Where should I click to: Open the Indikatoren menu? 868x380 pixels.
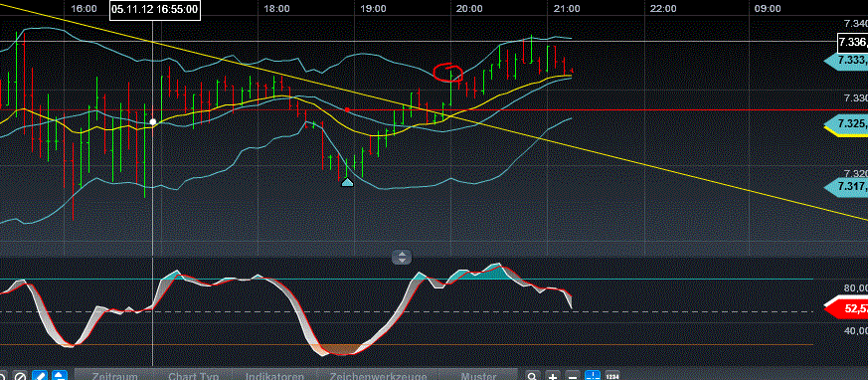point(274,376)
